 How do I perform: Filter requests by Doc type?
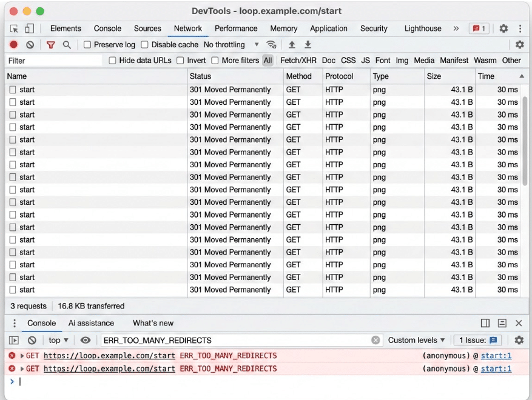pos(328,61)
